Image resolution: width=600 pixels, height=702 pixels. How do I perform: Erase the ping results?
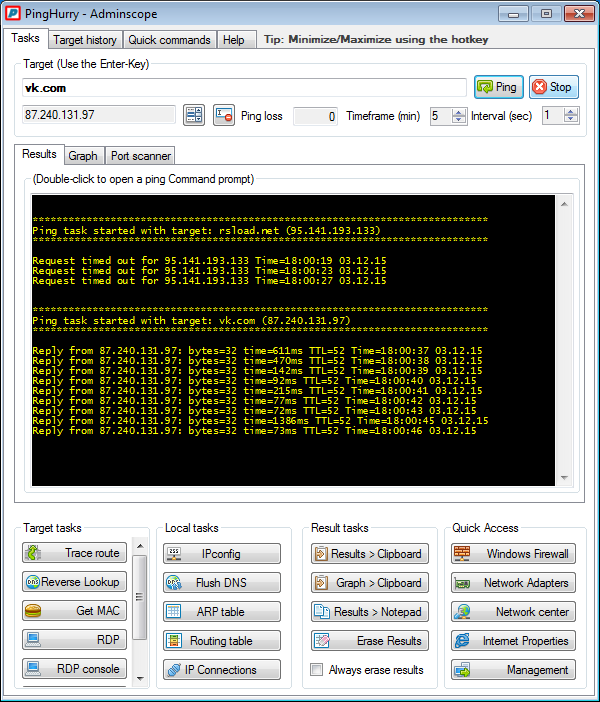367,641
